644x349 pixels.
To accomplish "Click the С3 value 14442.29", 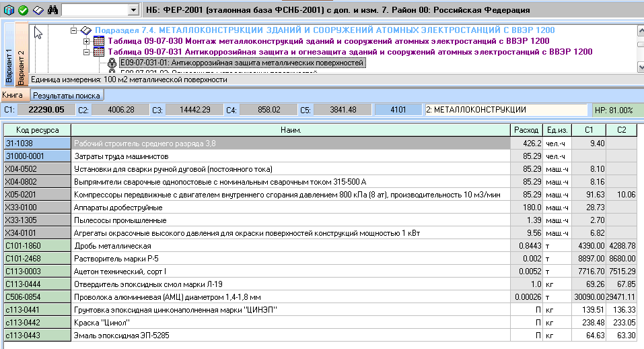I will (x=194, y=110).
